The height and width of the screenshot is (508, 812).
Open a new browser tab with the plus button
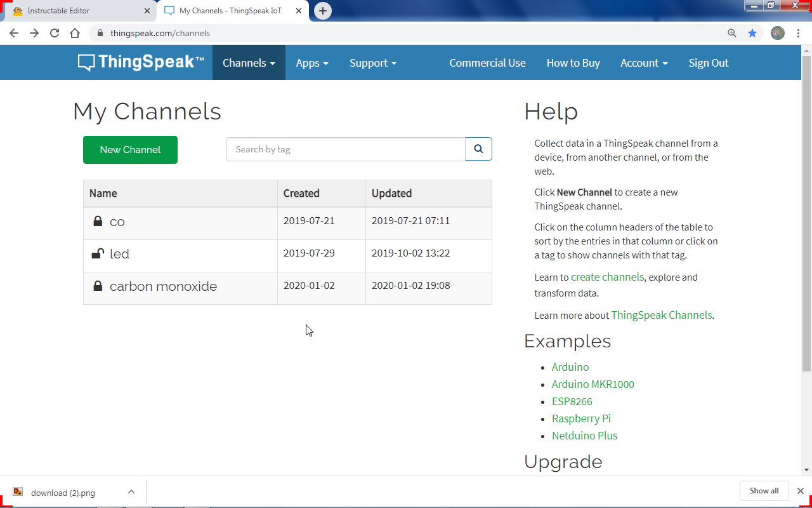323,11
